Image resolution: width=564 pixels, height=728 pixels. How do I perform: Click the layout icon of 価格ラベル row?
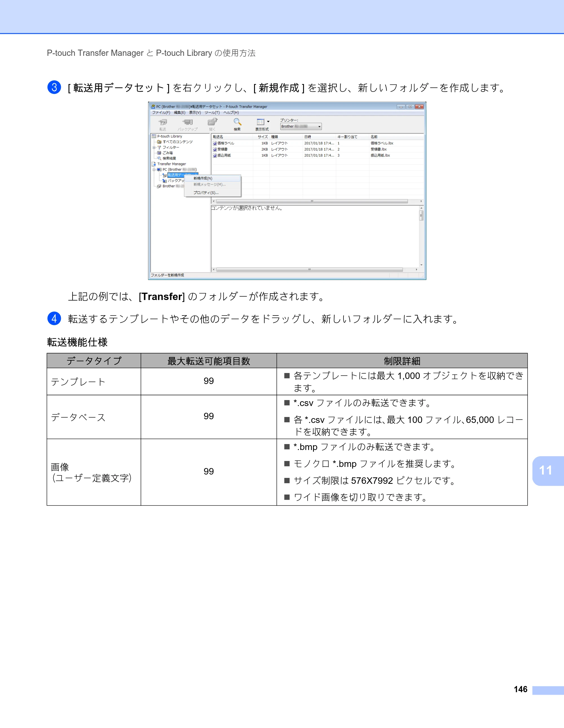215,143
